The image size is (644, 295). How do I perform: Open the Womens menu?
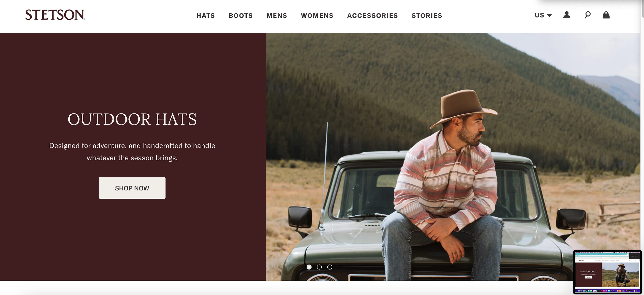point(317,16)
